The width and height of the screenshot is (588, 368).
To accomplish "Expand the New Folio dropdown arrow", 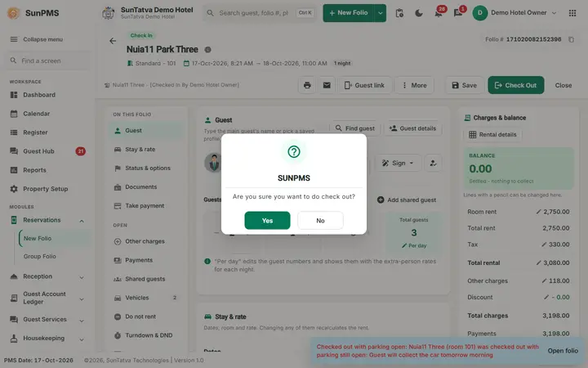I will point(381,13).
